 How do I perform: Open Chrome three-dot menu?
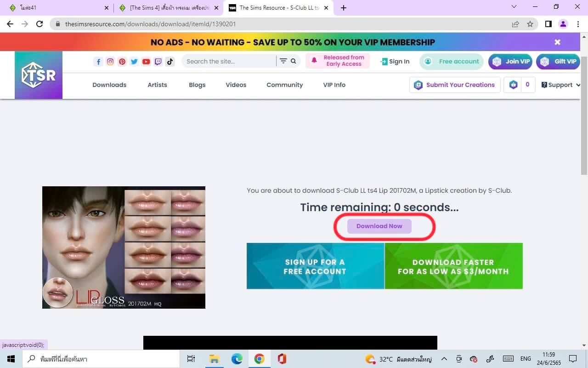pyautogui.click(x=577, y=24)
